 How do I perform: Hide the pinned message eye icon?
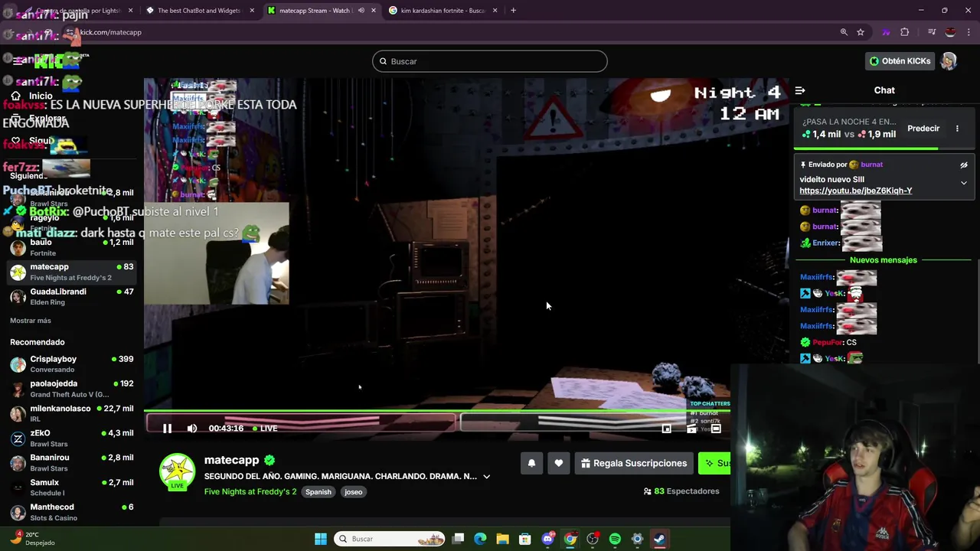[x=964, y=165]
